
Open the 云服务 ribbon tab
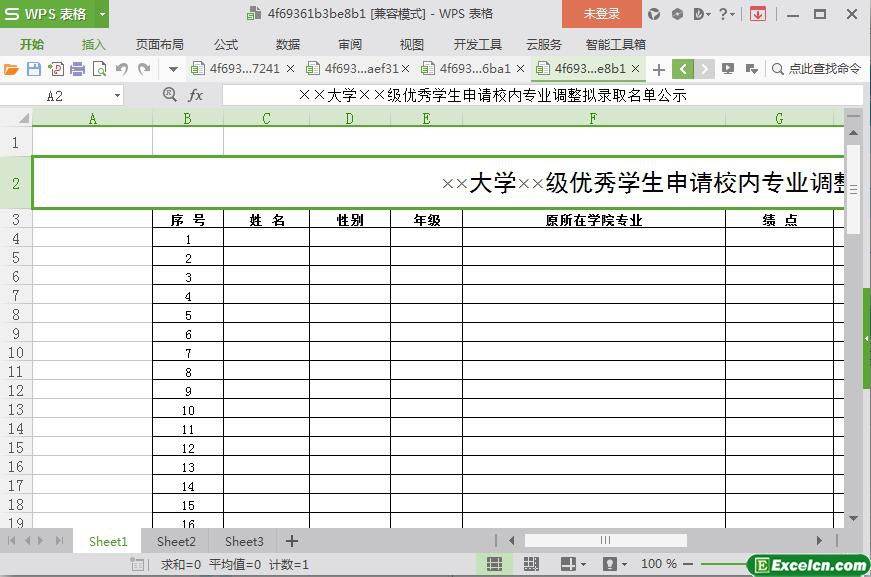[x=544, y=44]
